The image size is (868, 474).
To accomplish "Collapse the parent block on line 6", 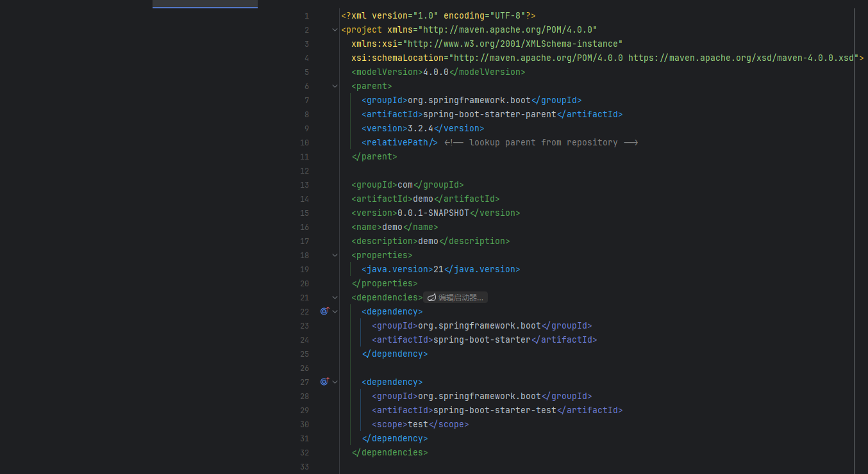I will coord(334,85).
